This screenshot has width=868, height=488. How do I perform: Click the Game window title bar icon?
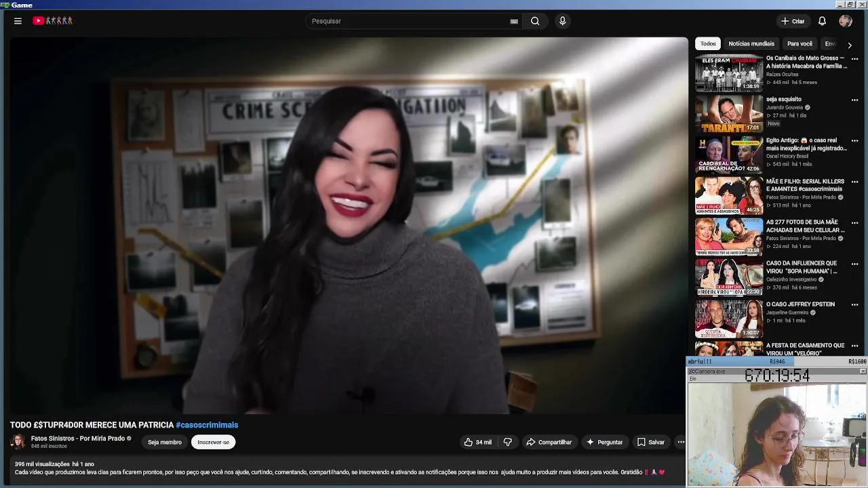click(x=5, y=5)
